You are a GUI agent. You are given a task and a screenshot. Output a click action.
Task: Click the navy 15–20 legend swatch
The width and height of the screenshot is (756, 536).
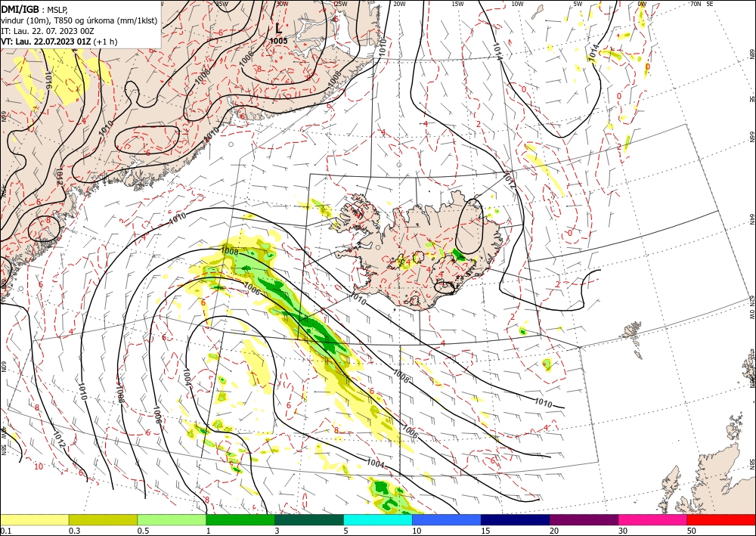point(516,519)
